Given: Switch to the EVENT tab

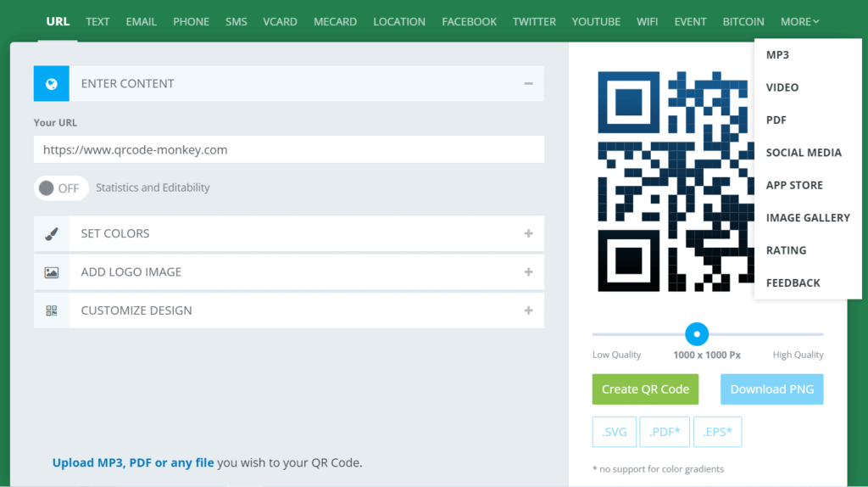Looking at the screenshot, I should 690,21.
